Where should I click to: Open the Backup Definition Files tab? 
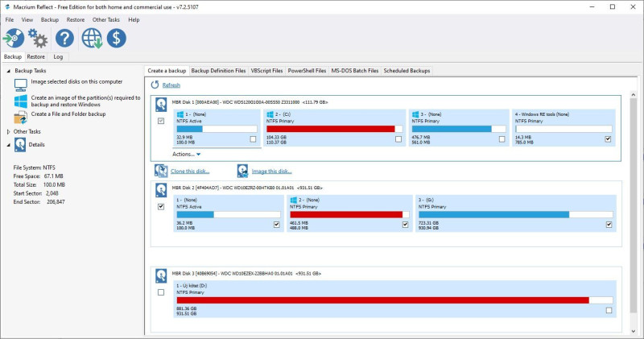pos(218,71)
